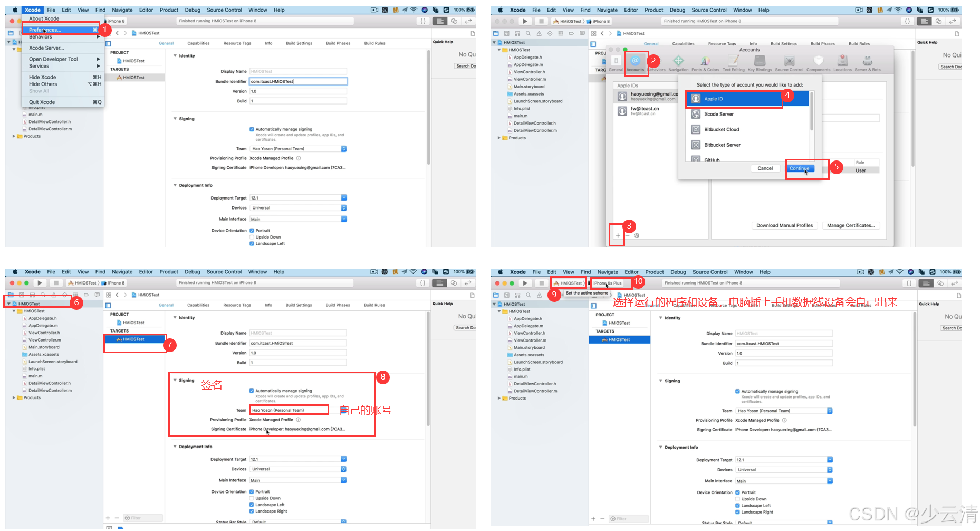Click the Manage Certificates… button
Image resolution: width=980 pixels, height=531 pixels.
(x=851, y=226)
